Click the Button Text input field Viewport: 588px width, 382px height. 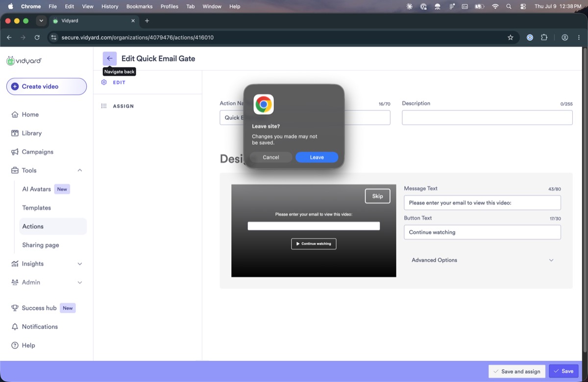tap(482, 232)
